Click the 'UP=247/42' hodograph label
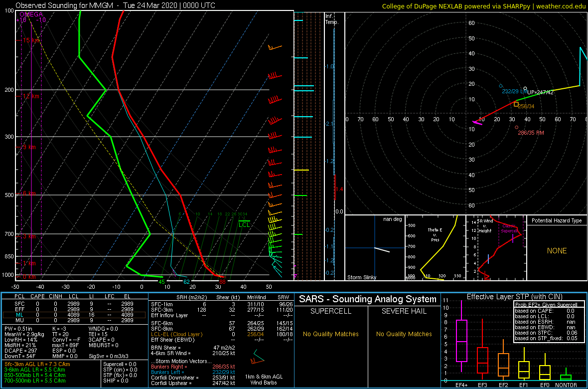This screenshot has height=389, width=588. tap(540, 92)
